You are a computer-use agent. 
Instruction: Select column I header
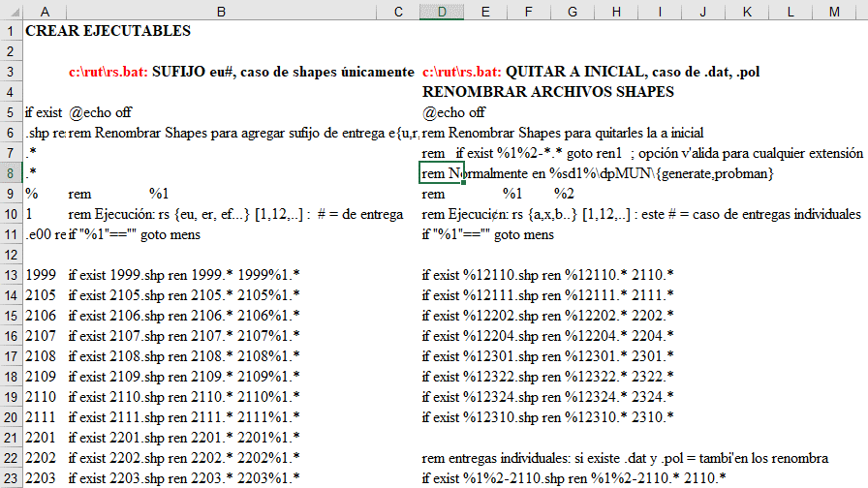coord(660,12)
